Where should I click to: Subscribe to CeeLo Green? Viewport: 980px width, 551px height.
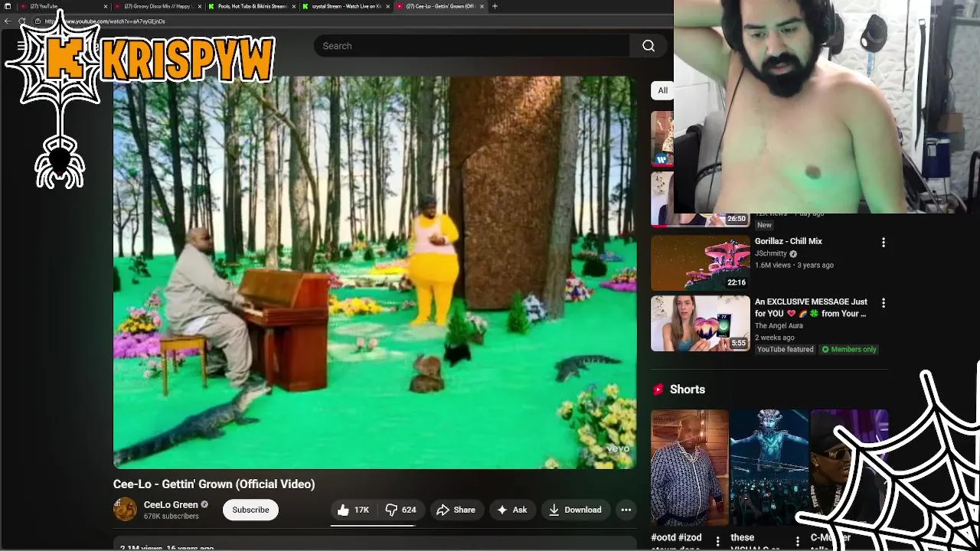point(250,510)
